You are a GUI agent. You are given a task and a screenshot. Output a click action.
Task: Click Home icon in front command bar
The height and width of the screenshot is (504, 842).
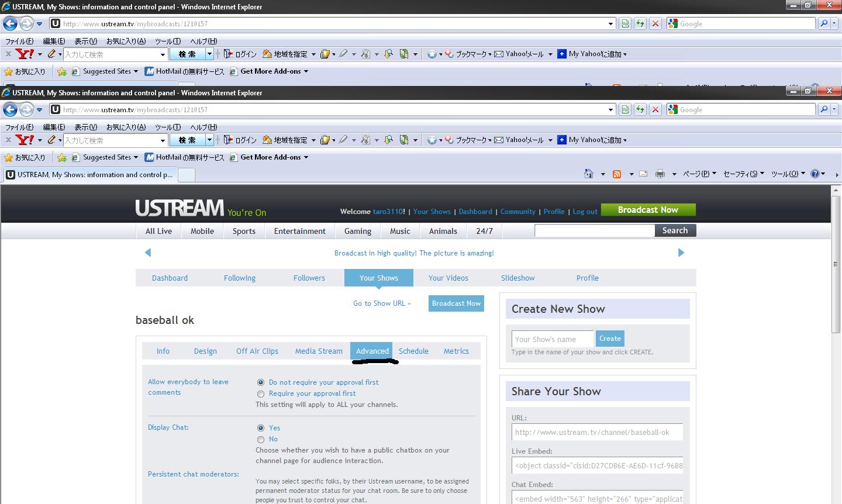pyautogui.click(x=589, y=174)
